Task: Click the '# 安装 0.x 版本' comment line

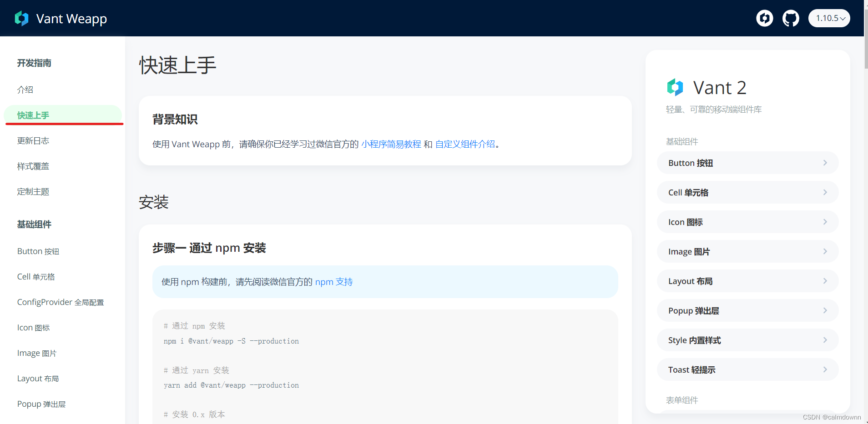Action: click(x=194, y=414)
